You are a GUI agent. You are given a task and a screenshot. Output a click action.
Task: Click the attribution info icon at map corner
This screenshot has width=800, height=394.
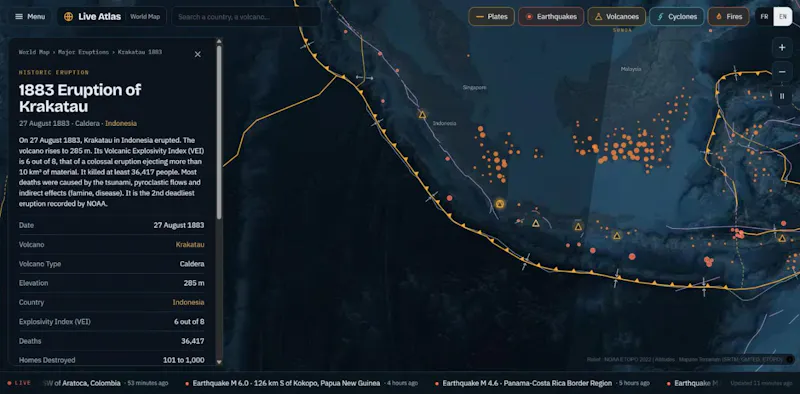point(789,359)
